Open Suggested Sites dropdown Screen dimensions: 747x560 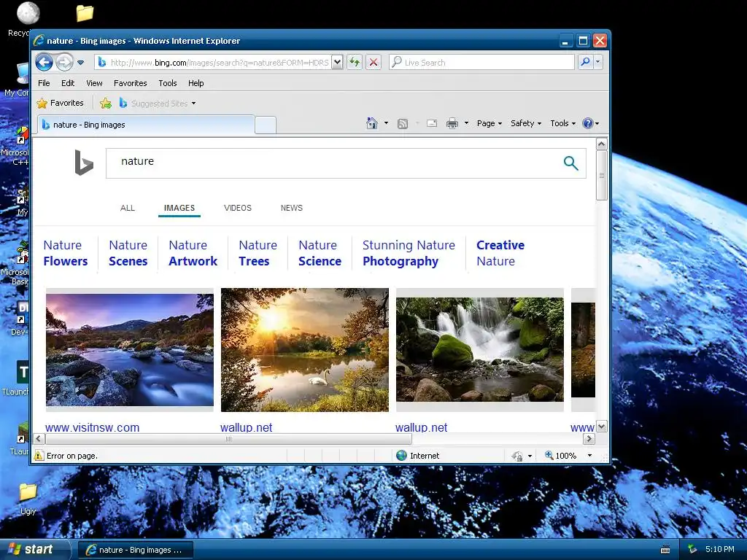pos(158,103)
